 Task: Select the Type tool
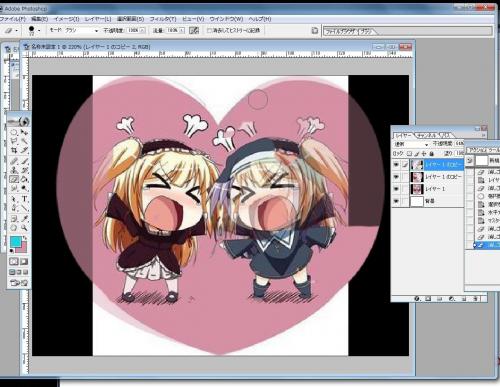(x=24, y=199)
